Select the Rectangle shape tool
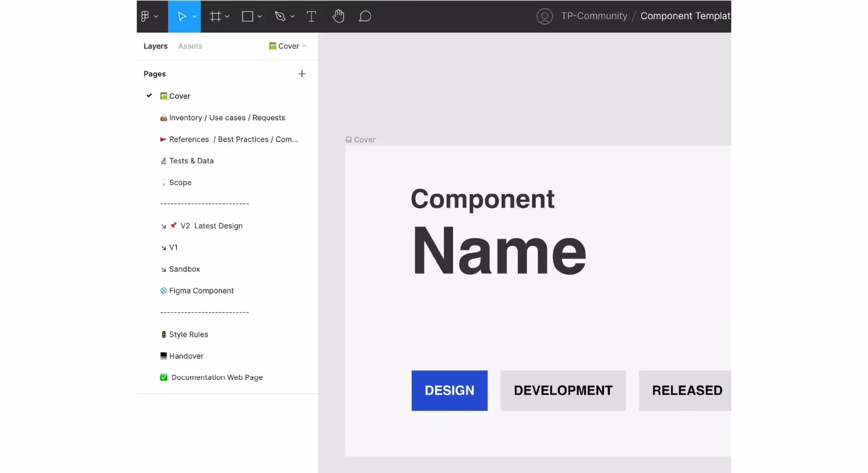The height and width of the screenshot is (473, 868). (x=247, y=17)
